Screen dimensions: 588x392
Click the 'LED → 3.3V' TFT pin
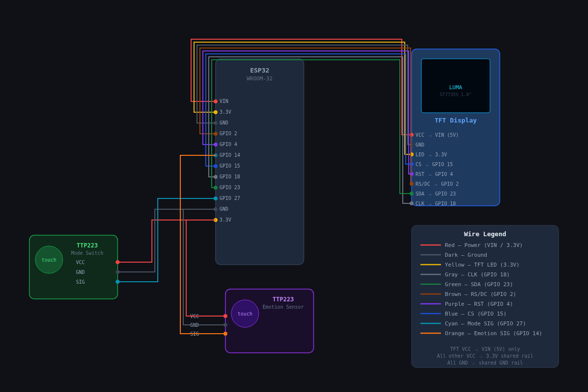click(x=431, y=155)
